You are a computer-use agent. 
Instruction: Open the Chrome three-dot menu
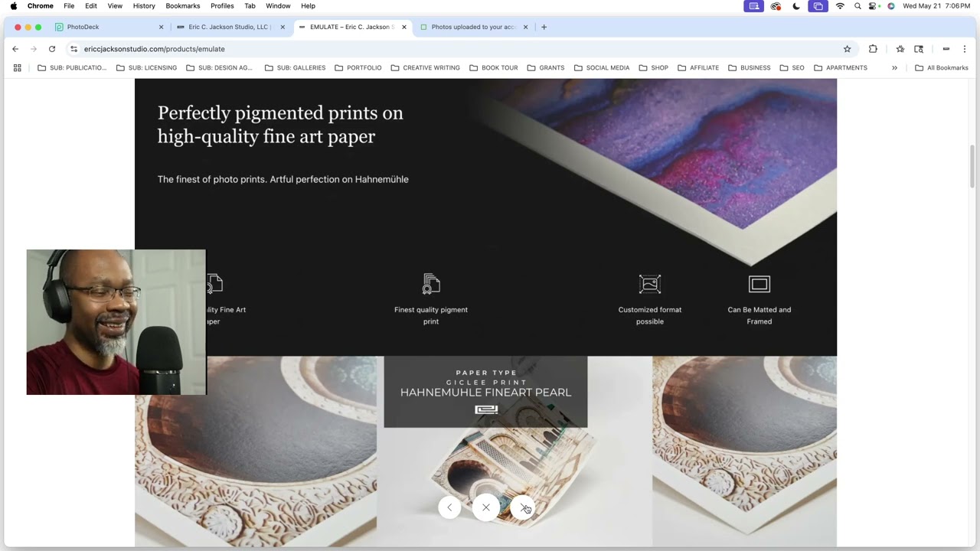(965, 49)
